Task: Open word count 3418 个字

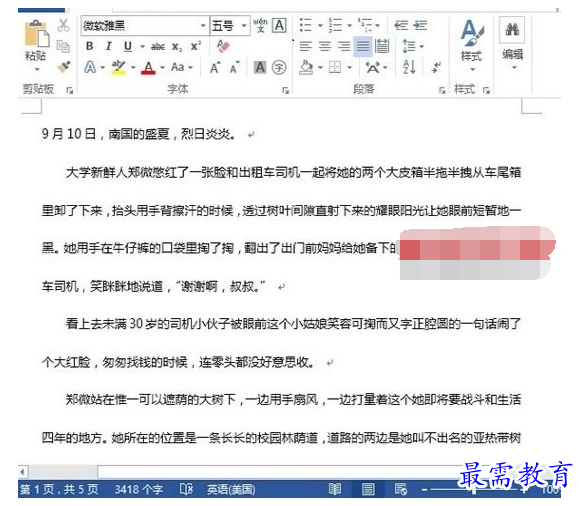Action: click(139, 489)
